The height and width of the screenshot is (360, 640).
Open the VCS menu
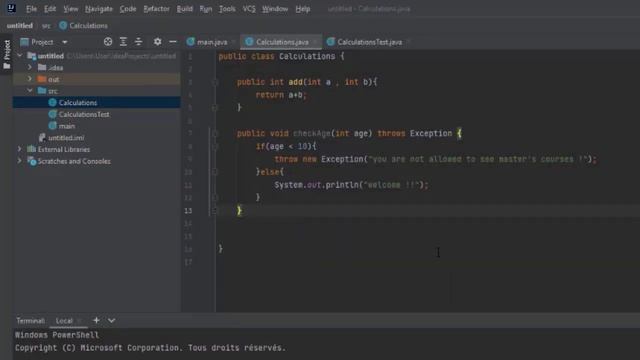[x=249, y=9]
